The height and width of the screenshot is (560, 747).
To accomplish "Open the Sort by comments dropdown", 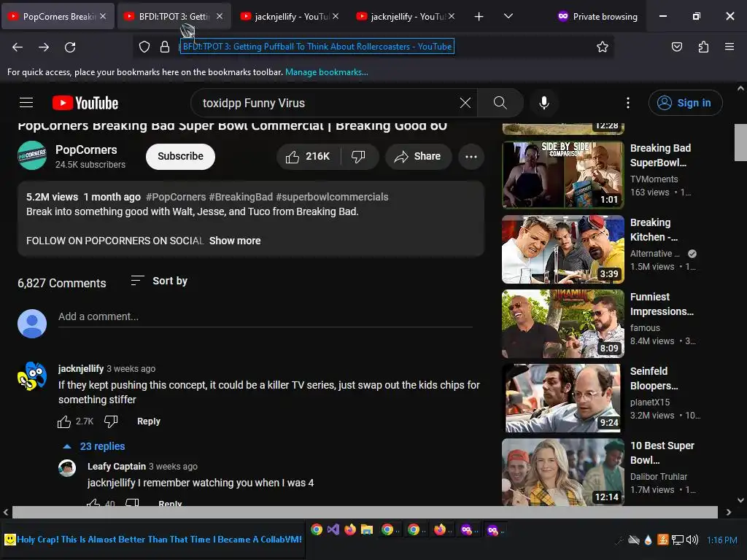I will click(159, 281).
